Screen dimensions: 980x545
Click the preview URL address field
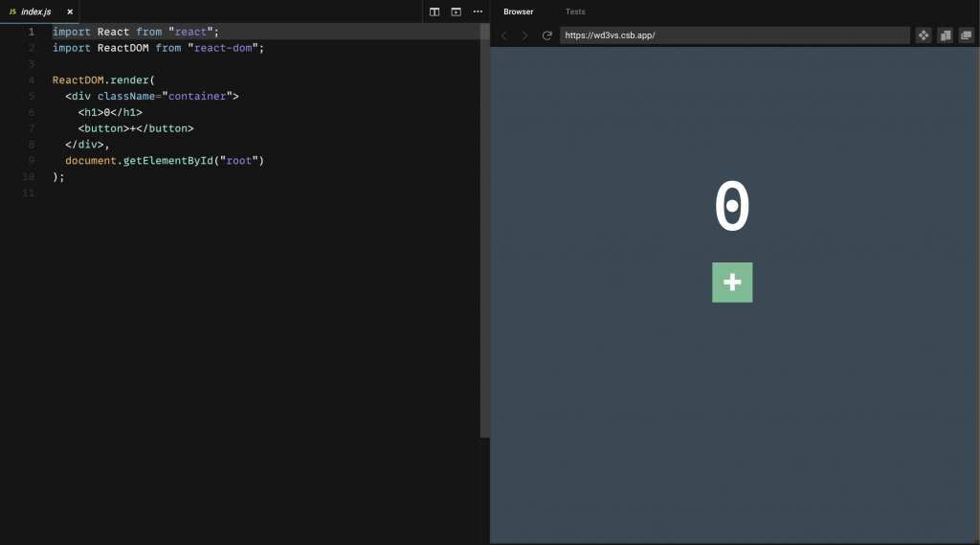click(x=734, y=35)
